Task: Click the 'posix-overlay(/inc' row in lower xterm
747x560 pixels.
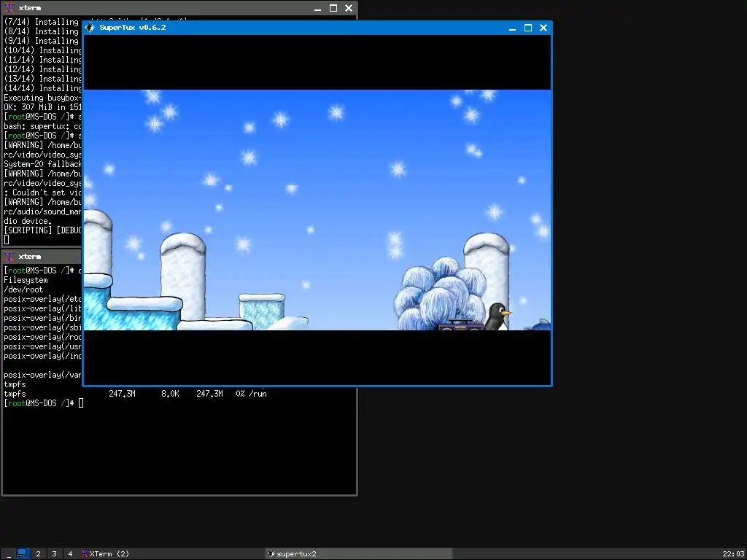Action: click(43, 356)
